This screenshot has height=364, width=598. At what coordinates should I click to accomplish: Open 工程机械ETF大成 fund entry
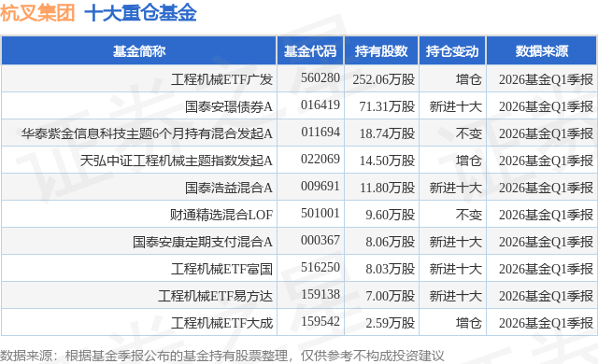(221, 323)
